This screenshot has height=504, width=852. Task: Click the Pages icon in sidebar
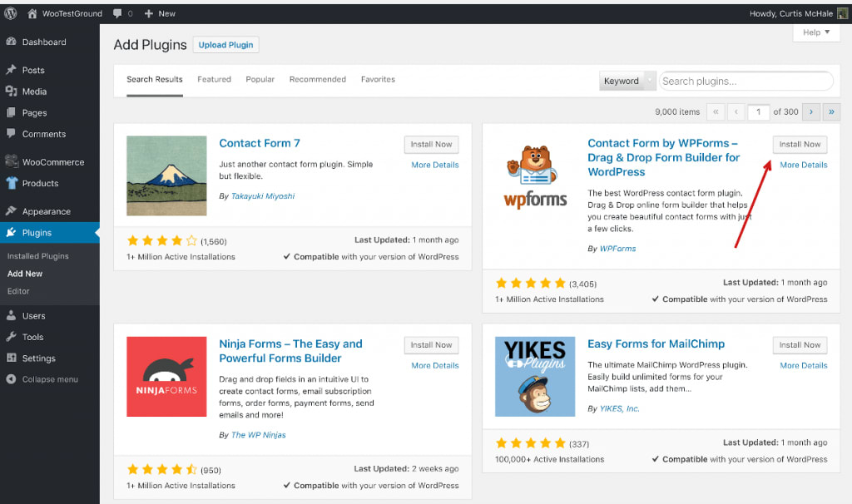[11, 112]
